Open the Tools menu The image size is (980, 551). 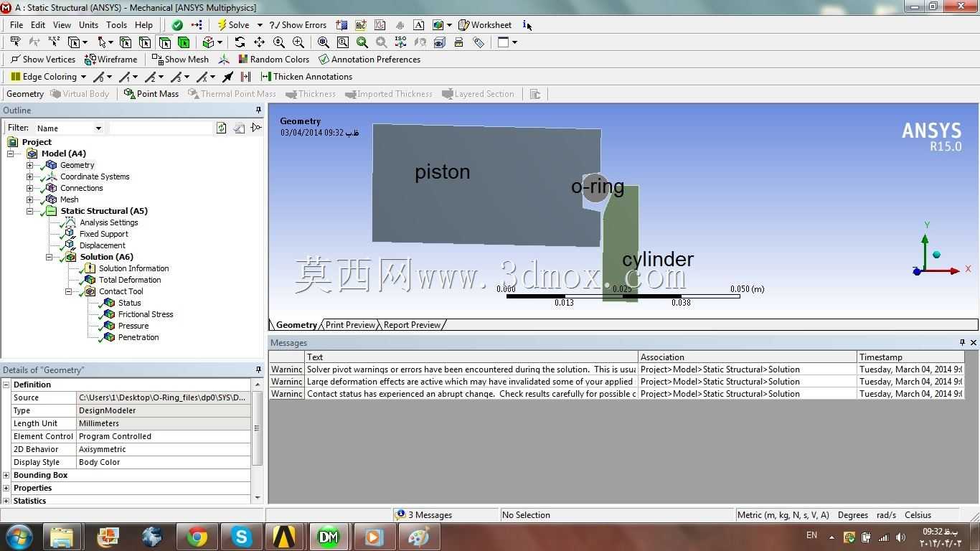point(116,25)
